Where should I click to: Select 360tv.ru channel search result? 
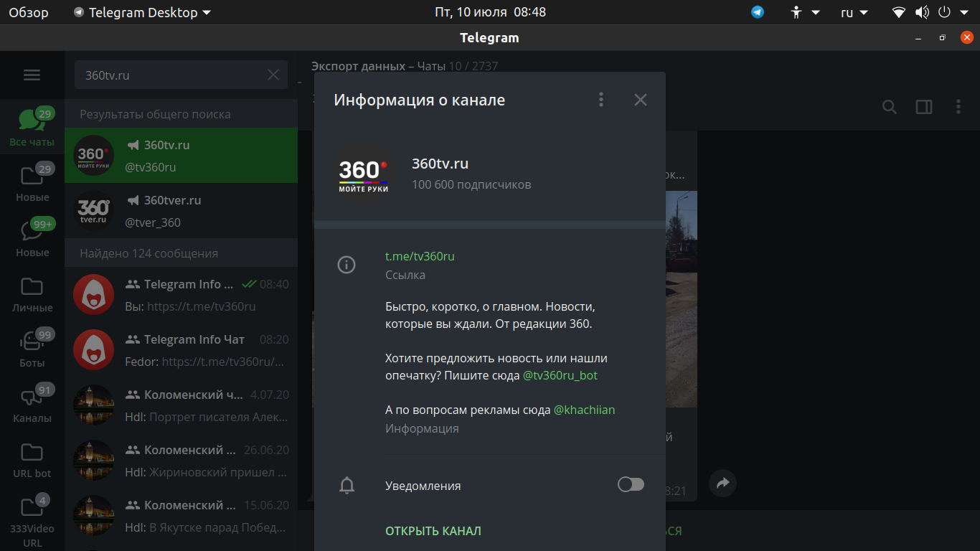click(181, 156)
